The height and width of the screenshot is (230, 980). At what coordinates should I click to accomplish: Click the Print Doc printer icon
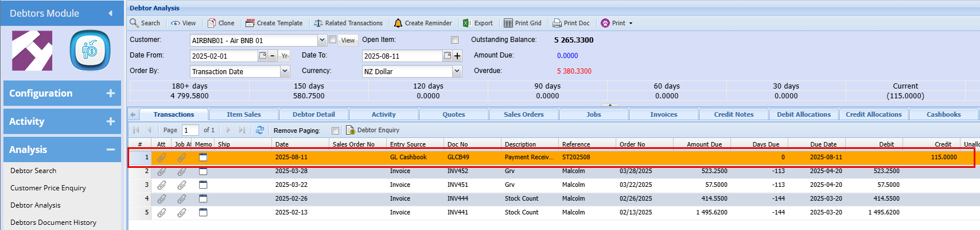click(x=557, y=23)
